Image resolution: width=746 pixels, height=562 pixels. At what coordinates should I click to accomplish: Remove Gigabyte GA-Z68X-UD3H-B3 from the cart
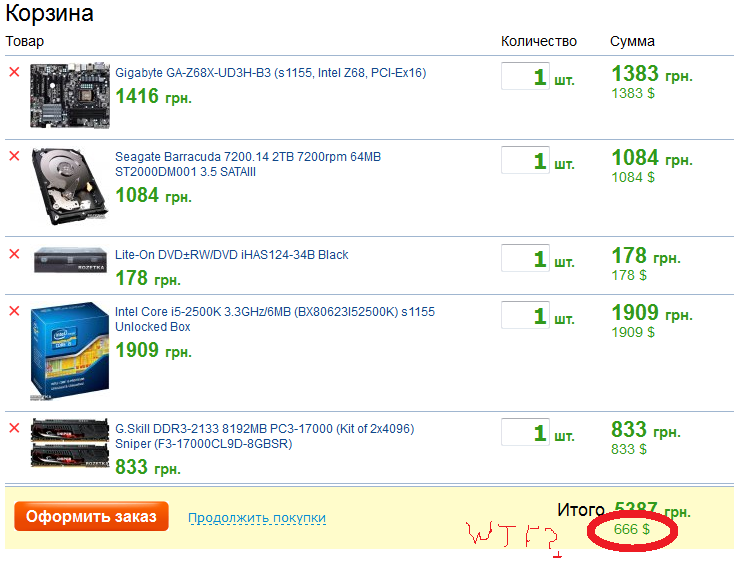pyautogui.click(x=14, y=72)
